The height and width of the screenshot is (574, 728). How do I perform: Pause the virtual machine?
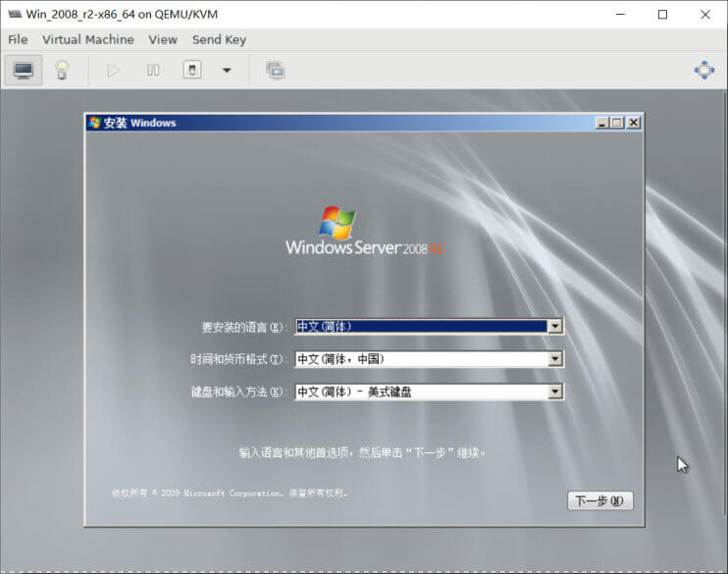(153, 71)
